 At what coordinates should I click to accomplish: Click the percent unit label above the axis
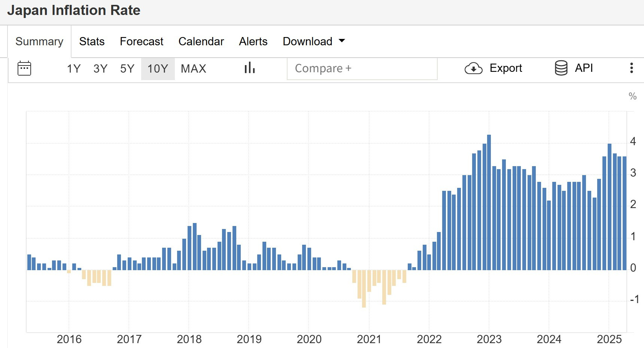(633, 97)
